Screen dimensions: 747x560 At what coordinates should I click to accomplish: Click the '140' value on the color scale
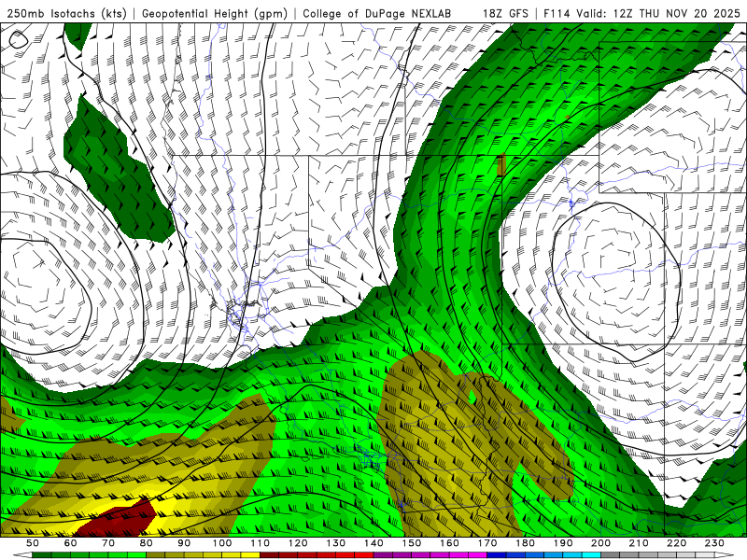point(373,543)
